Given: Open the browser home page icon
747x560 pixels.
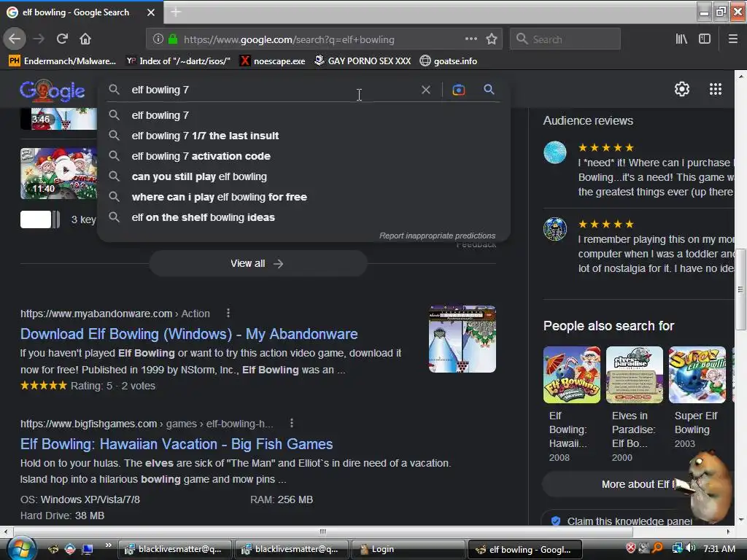Looking at the screenshot, I should coord(85,39).
